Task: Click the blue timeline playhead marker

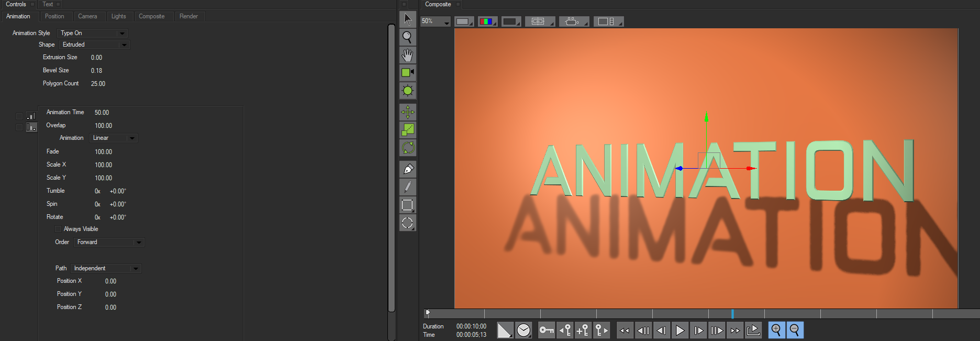Action: 732,314
